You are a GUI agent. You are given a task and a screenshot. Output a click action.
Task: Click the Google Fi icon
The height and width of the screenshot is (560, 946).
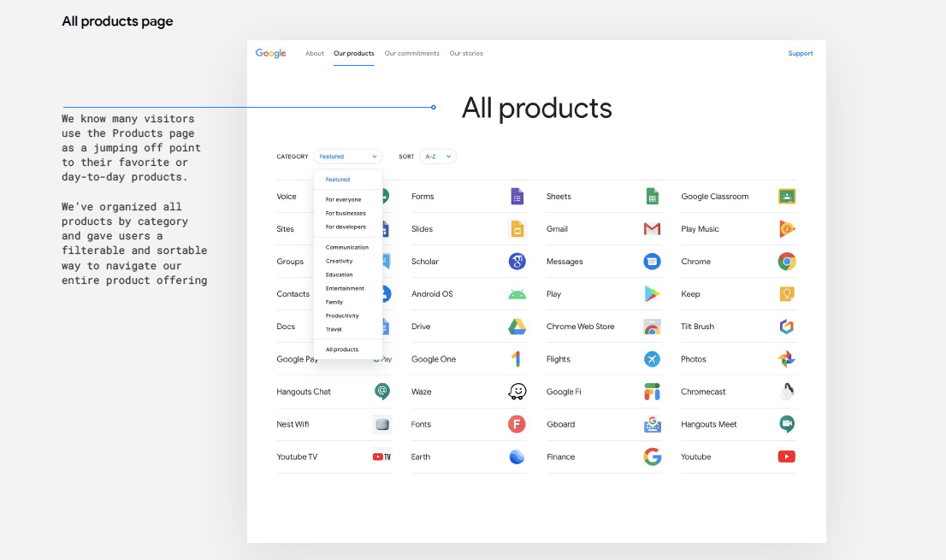[652, 392]
